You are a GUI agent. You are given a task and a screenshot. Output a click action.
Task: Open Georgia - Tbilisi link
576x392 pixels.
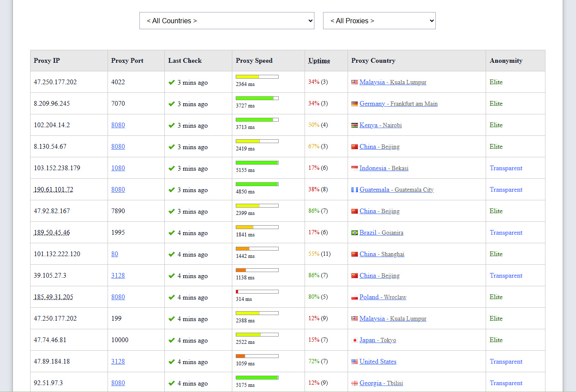[x=381, y=383]
